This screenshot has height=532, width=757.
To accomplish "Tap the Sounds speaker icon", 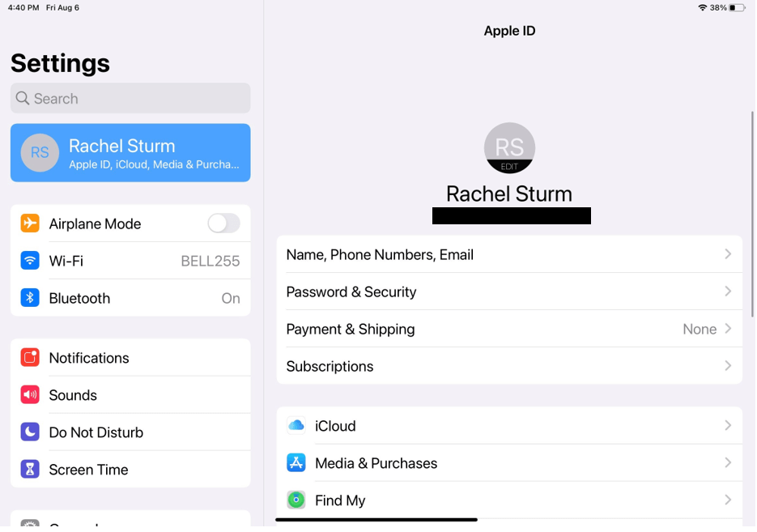I will tap(30, 395).
